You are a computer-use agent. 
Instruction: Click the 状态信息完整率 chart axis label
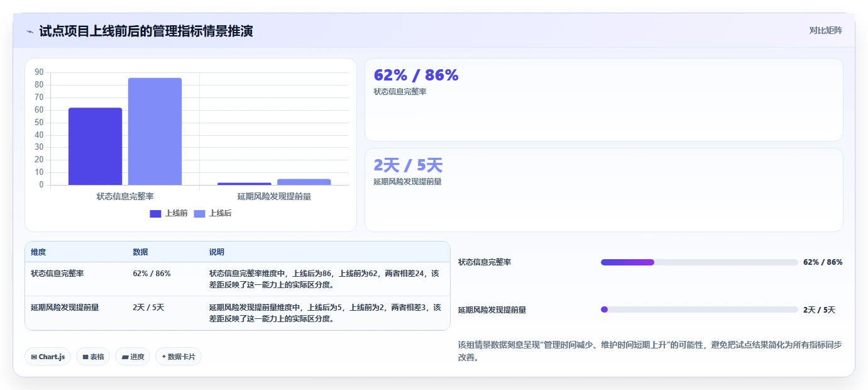(125, 196)
